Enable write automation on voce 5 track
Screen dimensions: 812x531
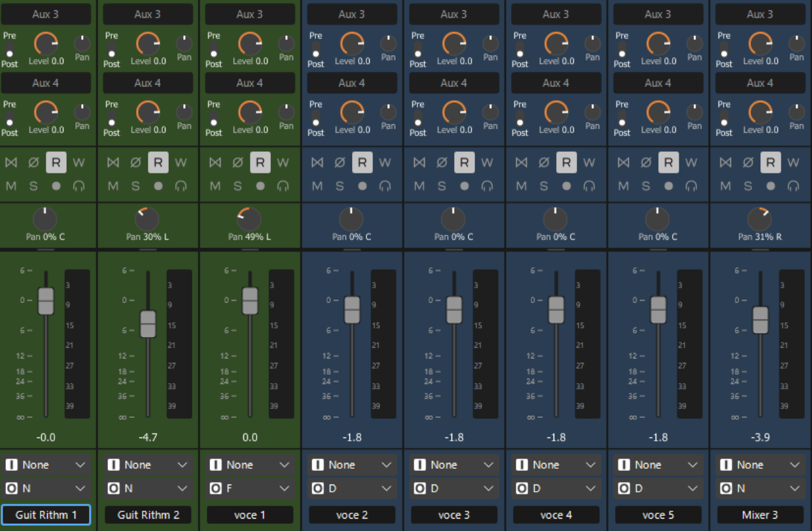click(x=691, y=162)
